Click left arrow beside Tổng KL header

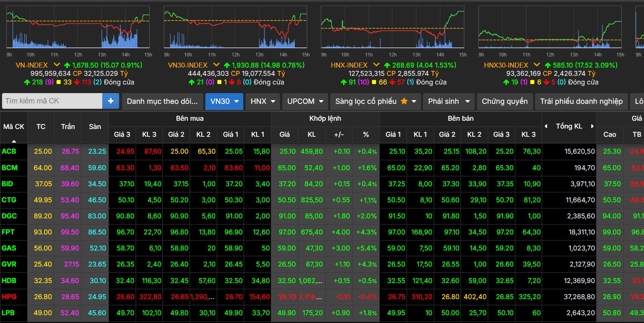pyautogui.click(x=546, y=126)
